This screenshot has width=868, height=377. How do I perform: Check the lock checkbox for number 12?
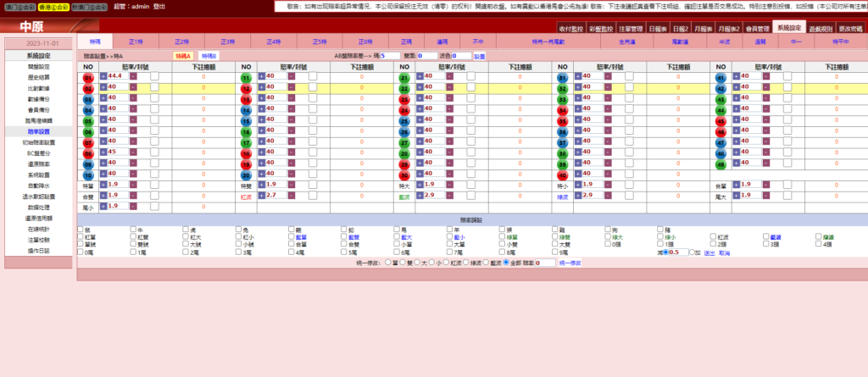(x=313, y=87)
